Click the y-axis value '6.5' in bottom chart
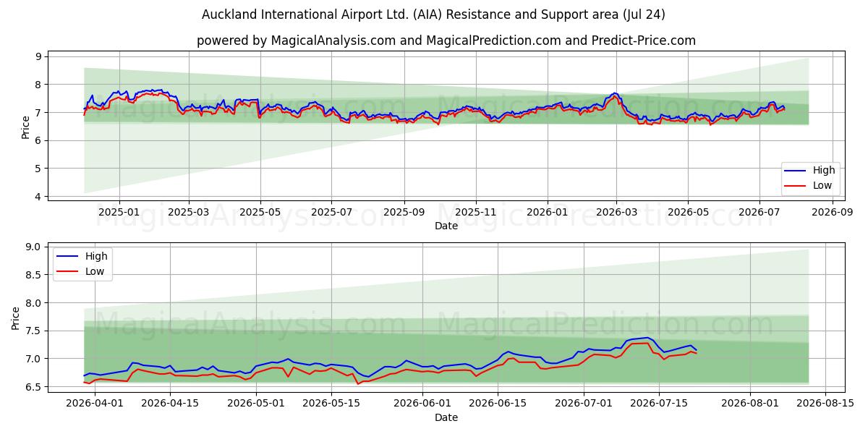Viewport: 868px width, 434px height. 35,387
